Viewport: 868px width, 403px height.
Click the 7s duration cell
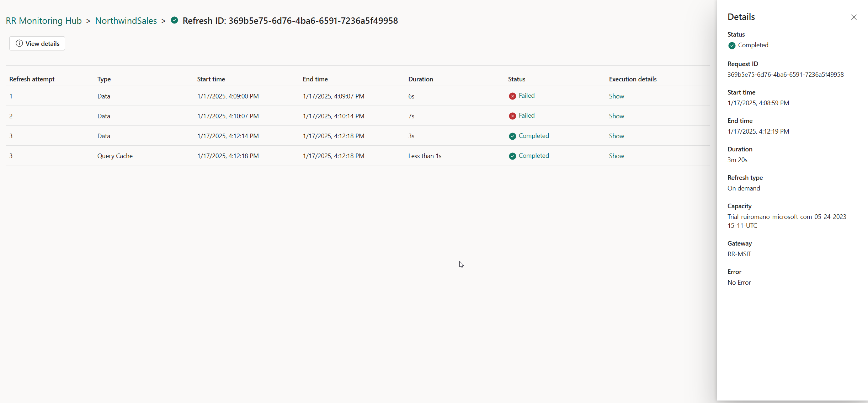pos(411,116)
